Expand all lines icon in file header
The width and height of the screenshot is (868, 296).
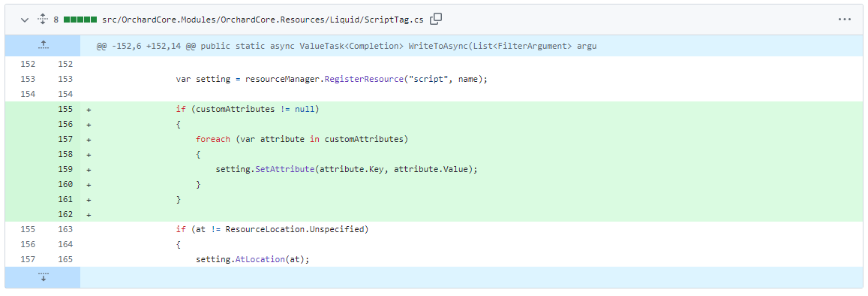(43, 20)
